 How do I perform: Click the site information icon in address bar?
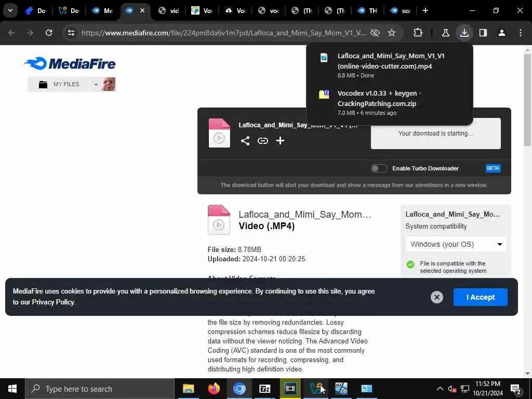71,33
